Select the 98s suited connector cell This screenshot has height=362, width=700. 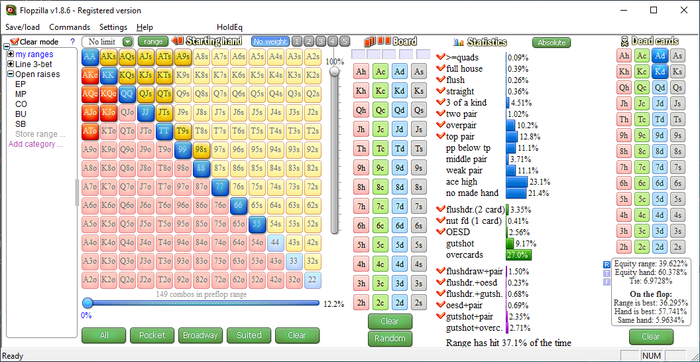pyautogui.click(x=201, y=150)
